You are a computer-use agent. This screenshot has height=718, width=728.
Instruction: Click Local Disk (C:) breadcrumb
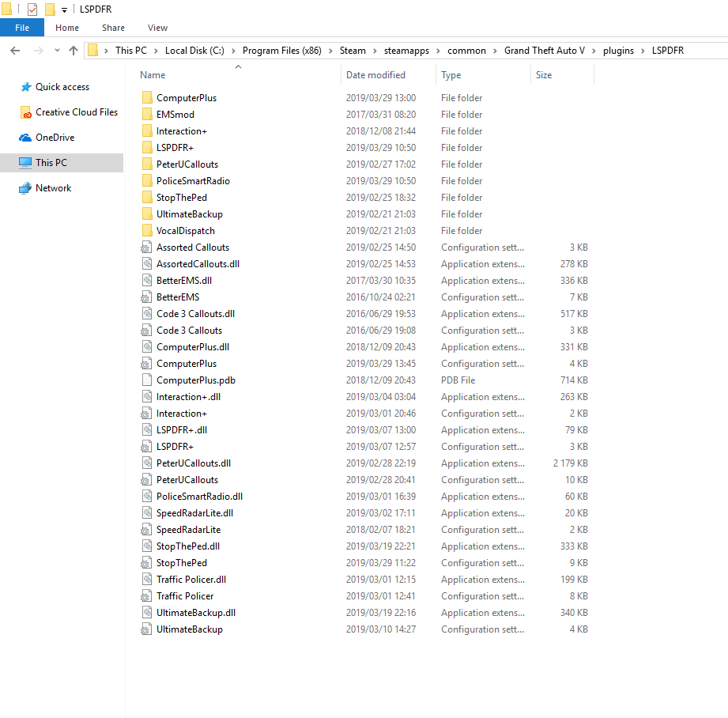coord(194,51)
